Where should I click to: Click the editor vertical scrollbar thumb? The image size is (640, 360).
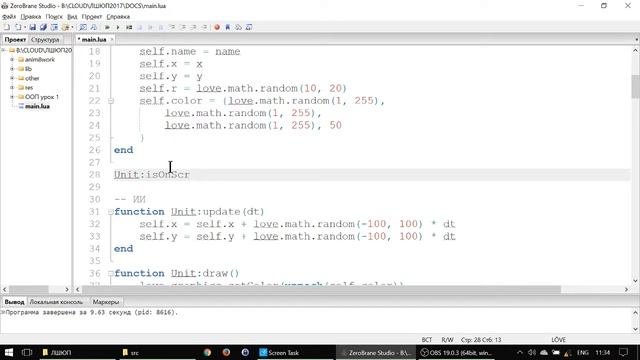coord(635,87)
